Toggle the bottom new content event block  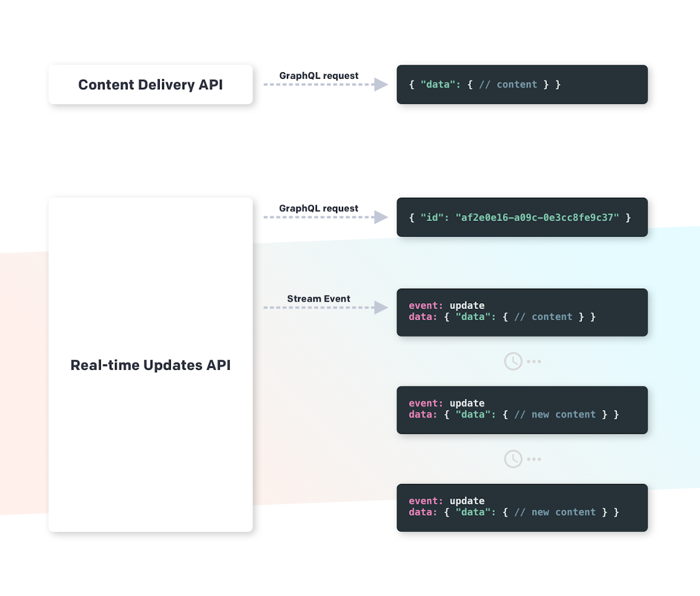pos(522,508)
